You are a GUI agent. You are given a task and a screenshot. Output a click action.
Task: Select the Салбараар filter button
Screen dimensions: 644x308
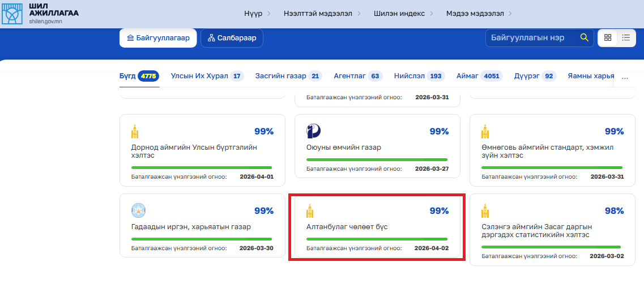[232, 38]
